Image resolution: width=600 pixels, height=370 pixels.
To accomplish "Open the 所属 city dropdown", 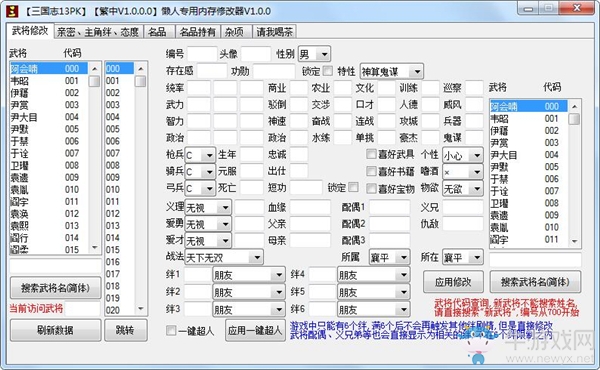I will [390, 258].
